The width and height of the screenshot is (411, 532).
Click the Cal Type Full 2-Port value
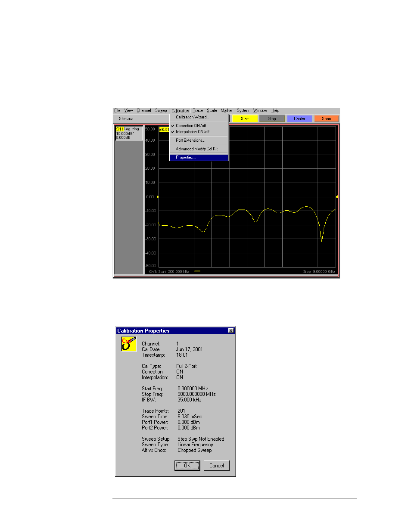pyautogui.click(x=186, y=367)
